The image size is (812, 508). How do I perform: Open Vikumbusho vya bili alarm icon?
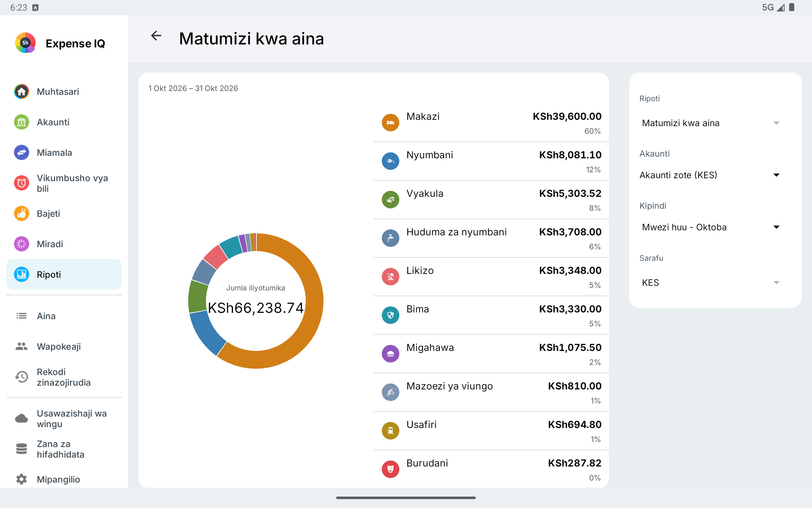point(22,183)
